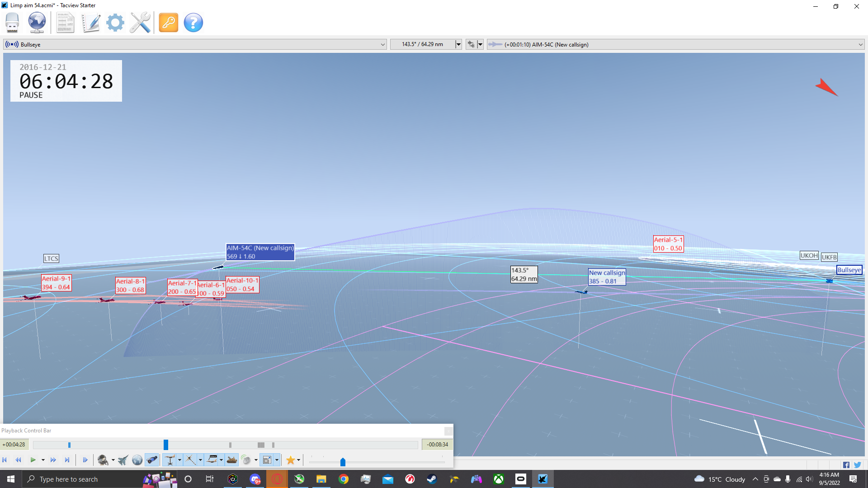Expand the dropdown next to lock target icon
Viewport: 868px width, 488px height.
480,44
